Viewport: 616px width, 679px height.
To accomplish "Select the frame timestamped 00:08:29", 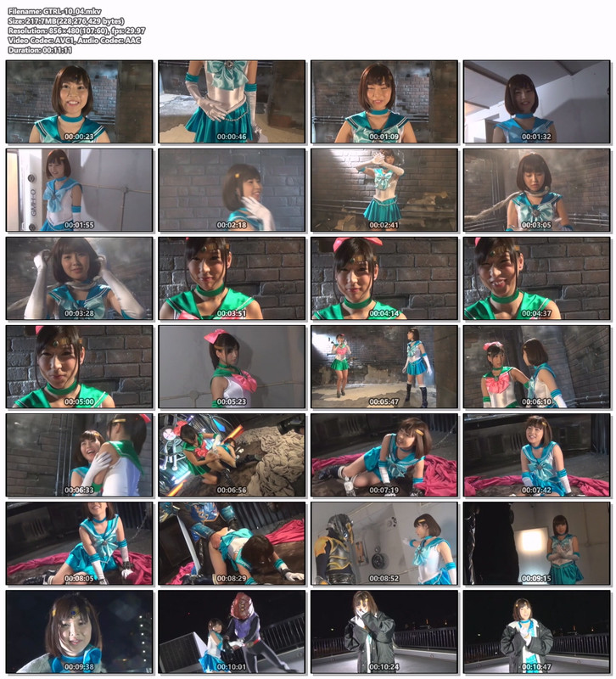I will 232,543.
